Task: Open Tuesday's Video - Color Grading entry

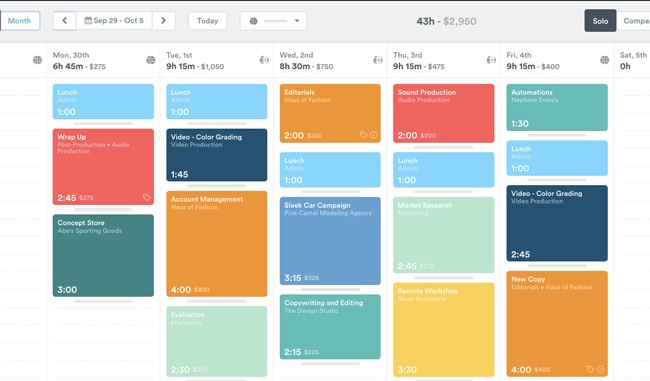Action: pyautogui.click(x=217, y=155)
